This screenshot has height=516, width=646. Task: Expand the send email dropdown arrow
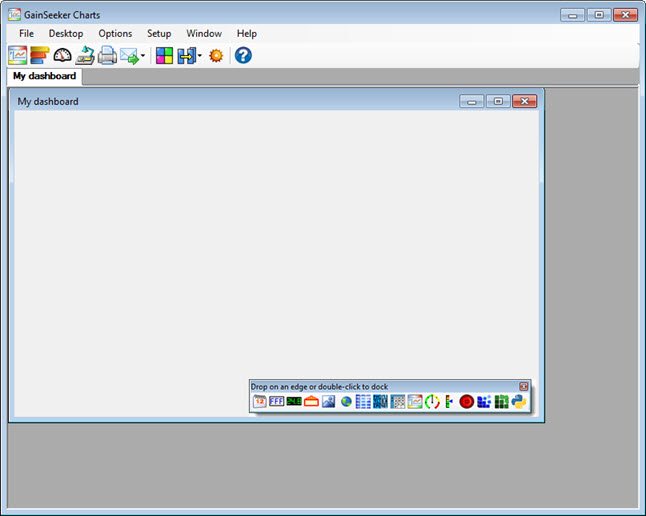click(143, 57)
